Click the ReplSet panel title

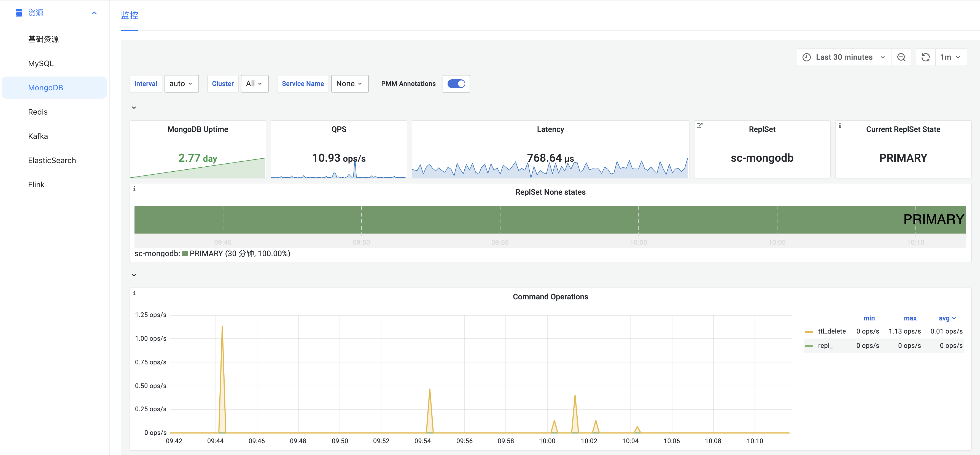[x=762, y=129]
